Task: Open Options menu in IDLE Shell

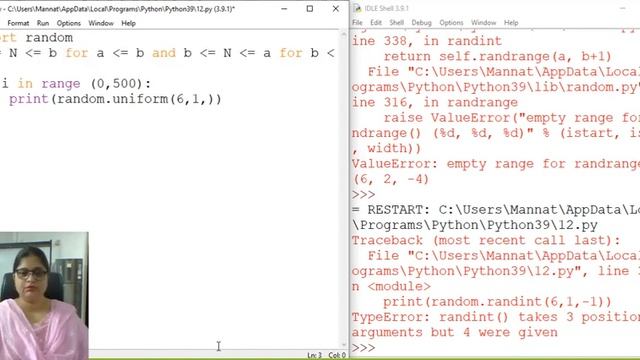Action: (x=451, y=22)
